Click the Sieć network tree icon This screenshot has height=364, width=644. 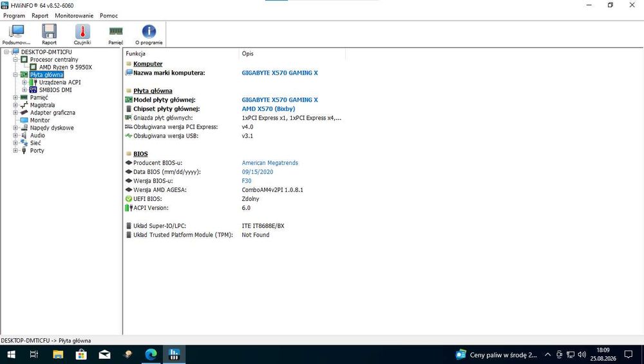tap(24, 143)
